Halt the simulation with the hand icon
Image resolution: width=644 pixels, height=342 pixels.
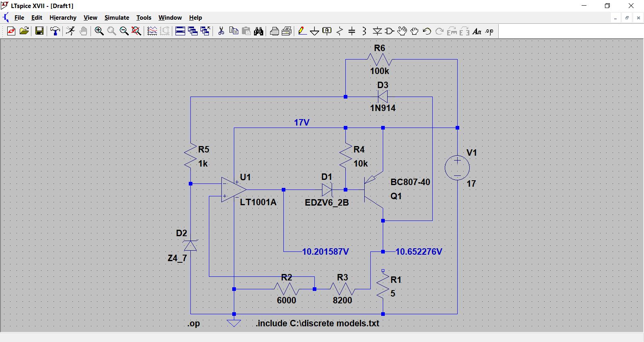tap(83, 31)
